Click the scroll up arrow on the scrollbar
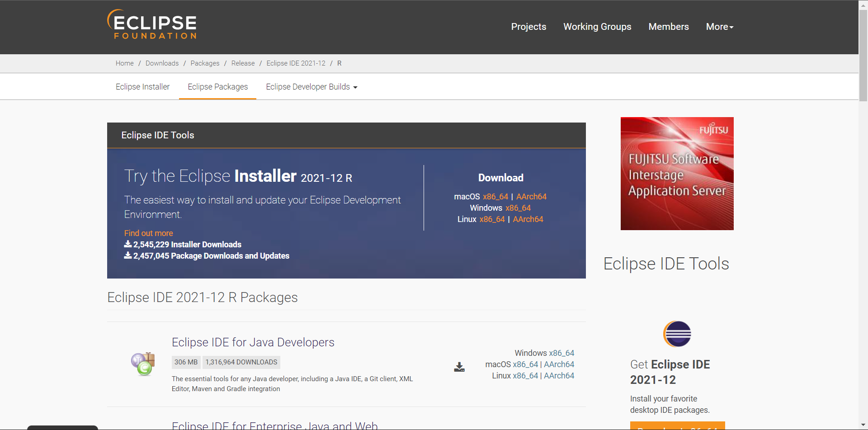The width and height of the screenshot is (868, 430). click(x=863, y=5)
